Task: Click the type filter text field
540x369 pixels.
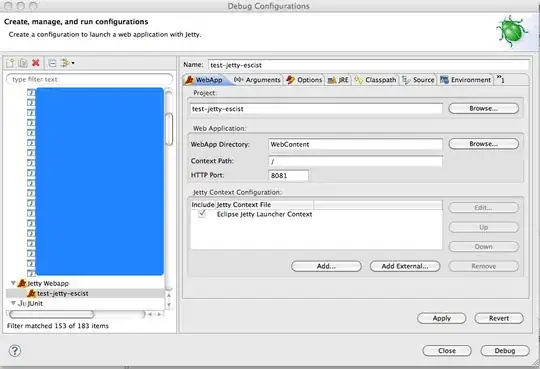Action: (x=90, y=80)
